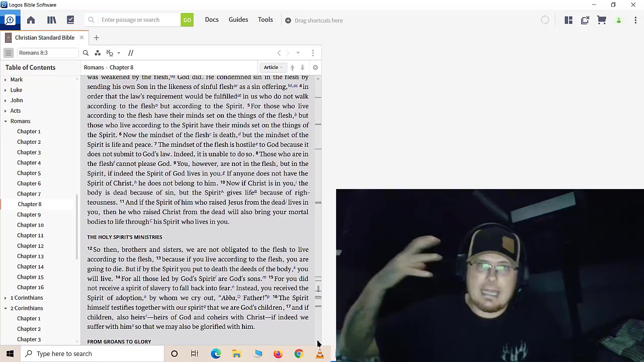This screenshot has width=644, height=362.
Task: Expand the 1 Corinthians tree node
Action: pyautogui.click(x=6, y=298)
